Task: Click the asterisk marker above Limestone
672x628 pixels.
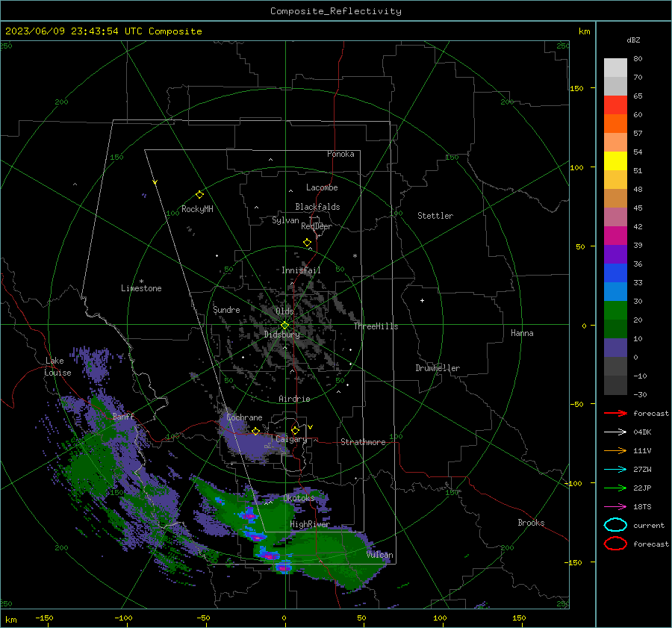Action: pyautogui.click(x=141, y=282)
